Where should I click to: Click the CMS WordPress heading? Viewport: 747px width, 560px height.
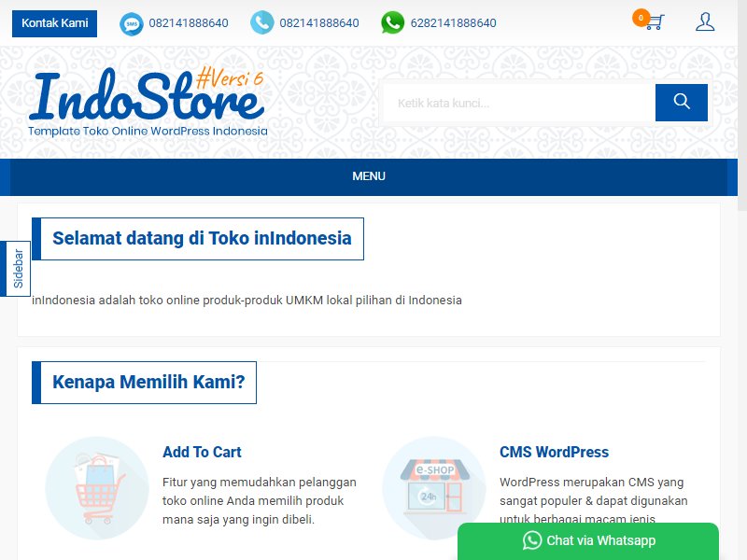(554, 452)
